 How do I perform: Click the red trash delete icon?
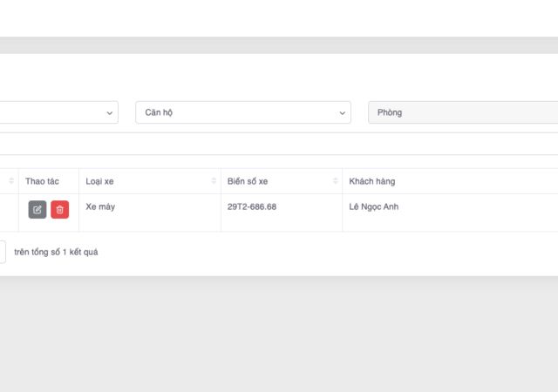pyautogui.click(x=59, y=210)
